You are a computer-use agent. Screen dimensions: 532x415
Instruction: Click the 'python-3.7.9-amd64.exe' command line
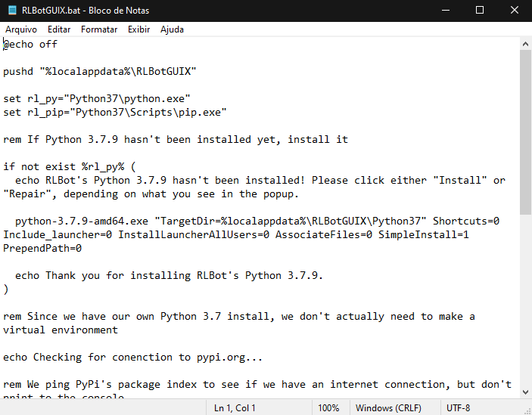click(x=257, y=221)
